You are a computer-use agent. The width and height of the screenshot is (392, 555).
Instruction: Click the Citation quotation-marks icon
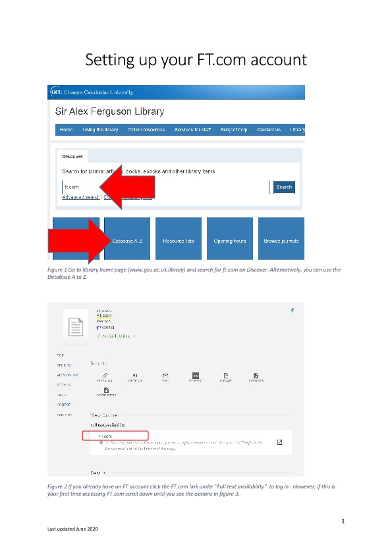pyautogui.click(x=135, y=376)
